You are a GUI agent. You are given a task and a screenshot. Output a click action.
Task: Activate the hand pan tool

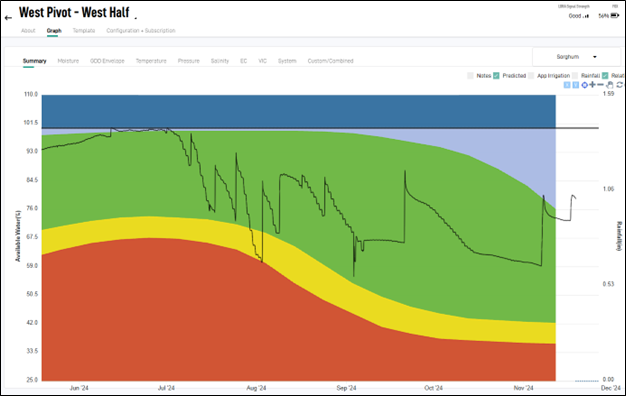coord(610,85)
